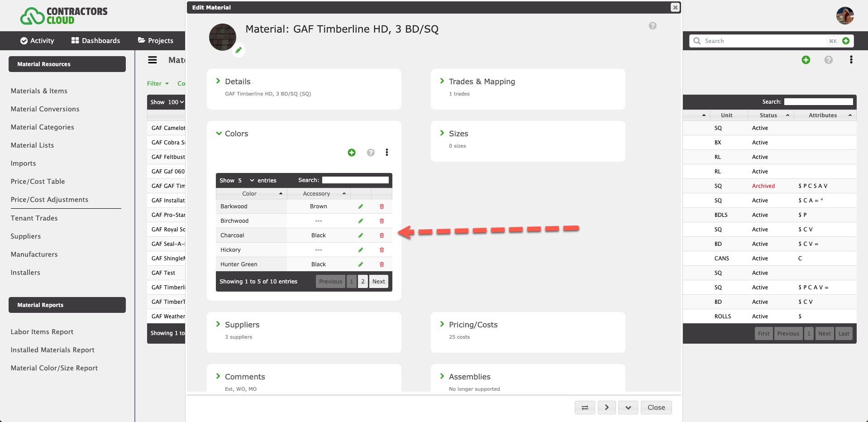Open the hamburger menu beside Materials heading

click(x=153, y=60)
